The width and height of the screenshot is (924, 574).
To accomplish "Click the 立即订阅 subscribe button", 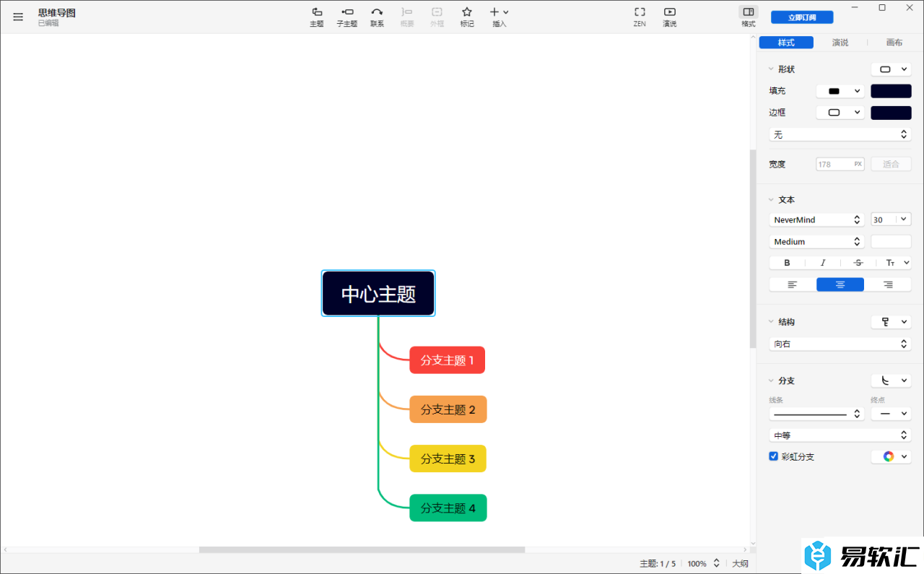I will (x=802, y=17).
